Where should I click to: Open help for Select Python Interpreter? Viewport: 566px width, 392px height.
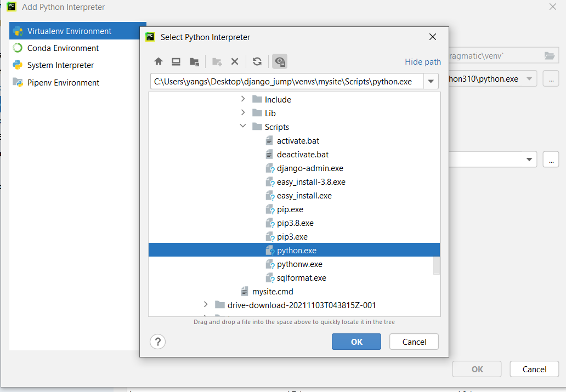[x=158, y=342]
